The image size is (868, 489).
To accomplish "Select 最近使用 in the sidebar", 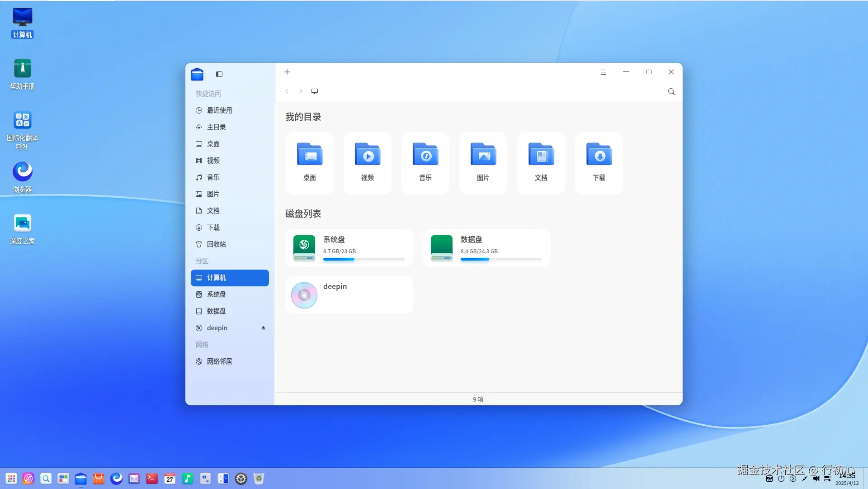I will [x=219, y=110].
